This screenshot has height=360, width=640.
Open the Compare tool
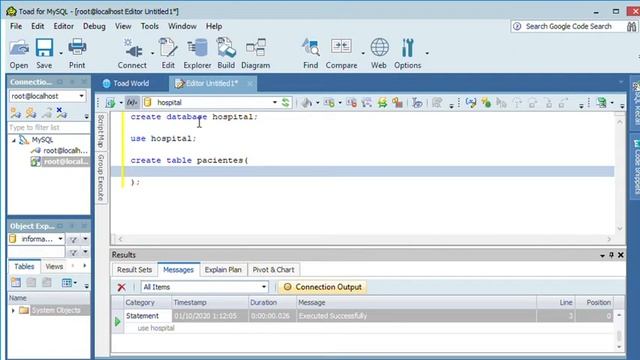tap(341, 47)
